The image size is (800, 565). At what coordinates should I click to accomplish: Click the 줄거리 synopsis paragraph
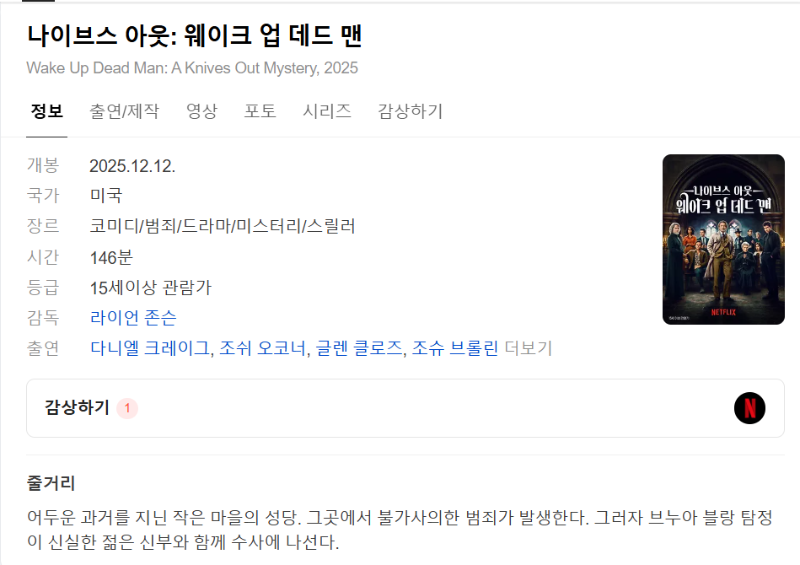[x=400, y=530]
